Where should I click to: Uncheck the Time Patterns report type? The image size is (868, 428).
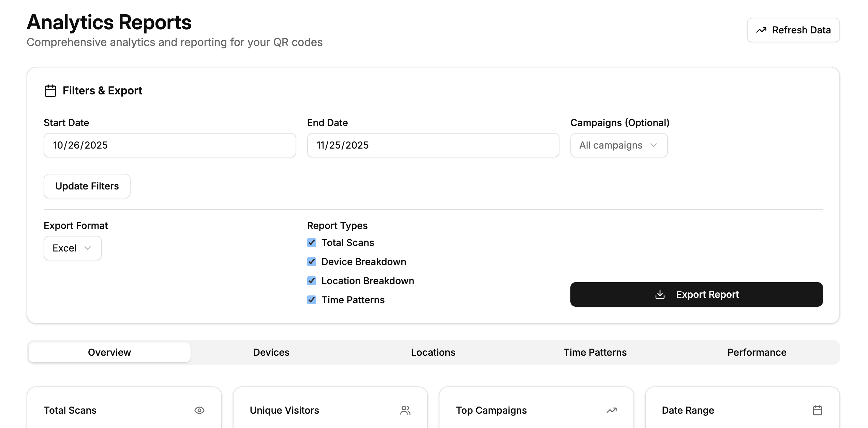[x=312, y=300]
